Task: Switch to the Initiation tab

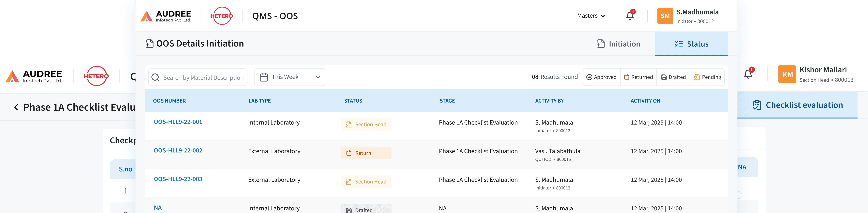Action: point(619,44)
